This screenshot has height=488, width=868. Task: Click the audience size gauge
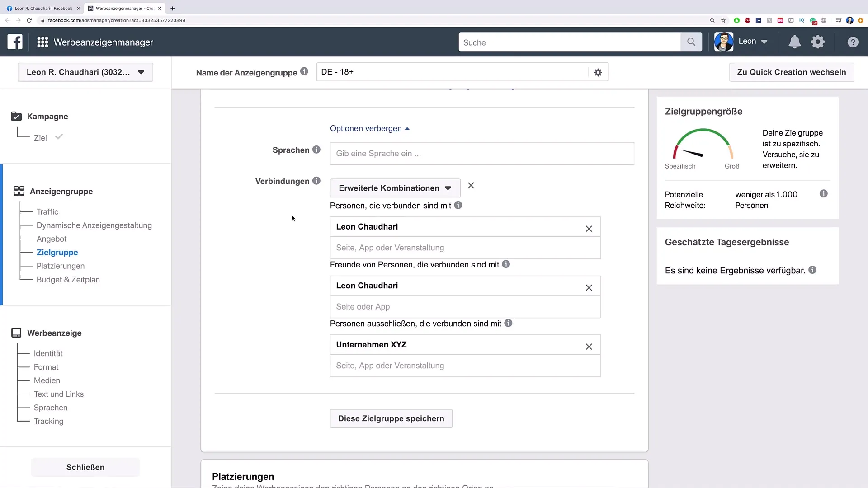[x=703, y=145]
